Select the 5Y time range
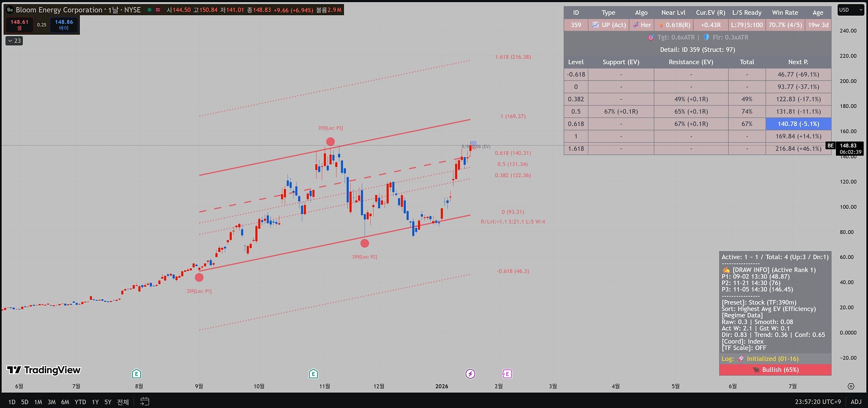This screenshot has height=408, width=868. click(x=108, y=402)
